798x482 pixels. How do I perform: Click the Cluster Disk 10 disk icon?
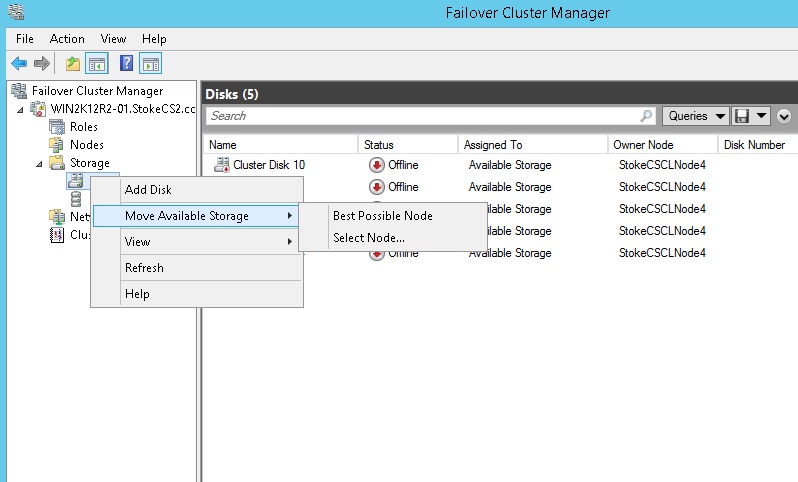(222, 164)
